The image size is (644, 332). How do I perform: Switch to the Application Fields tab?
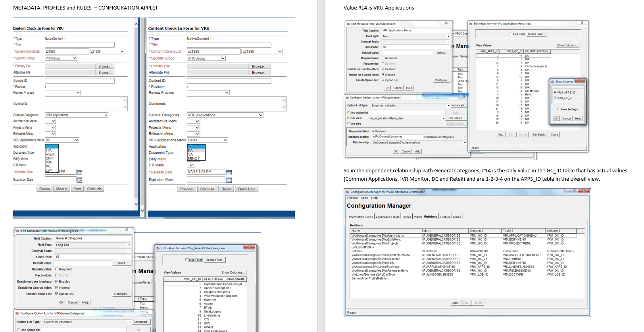(388, 217)
